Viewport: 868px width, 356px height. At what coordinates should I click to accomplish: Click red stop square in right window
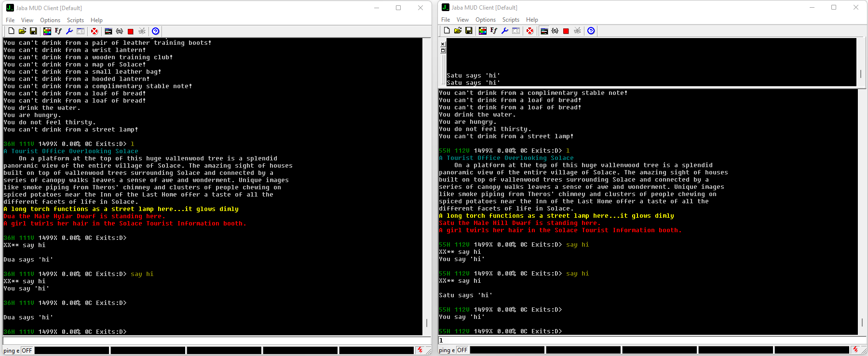pos(566,31)
